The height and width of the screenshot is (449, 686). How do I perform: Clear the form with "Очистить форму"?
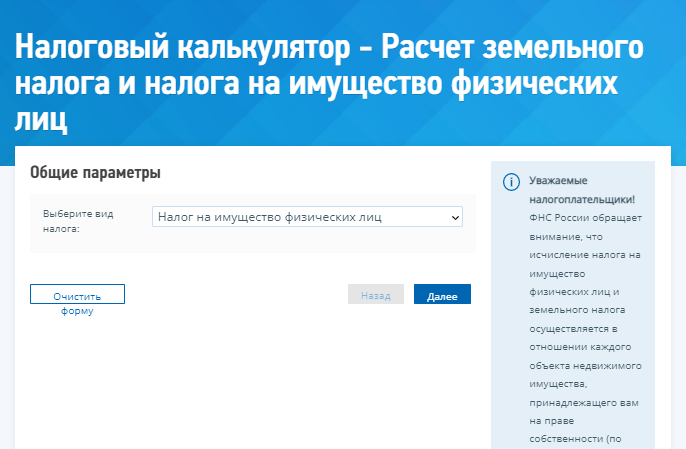(x=77, y=295)
